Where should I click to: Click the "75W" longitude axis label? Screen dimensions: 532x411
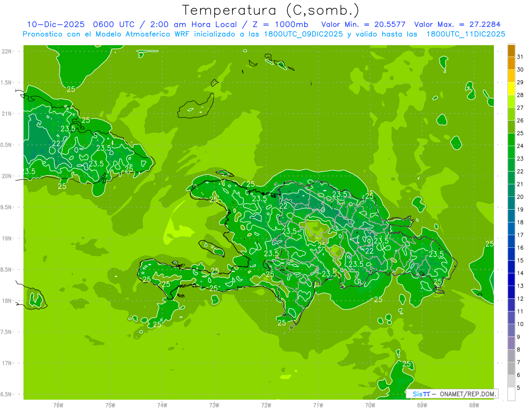[110, 405]
